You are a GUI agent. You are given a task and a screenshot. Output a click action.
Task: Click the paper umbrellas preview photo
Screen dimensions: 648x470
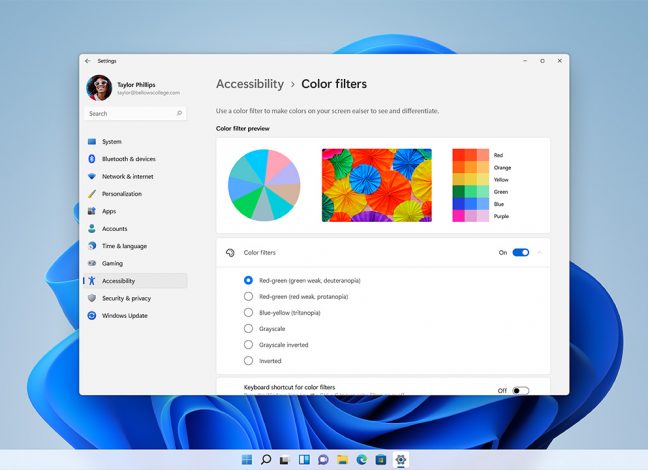377,185
